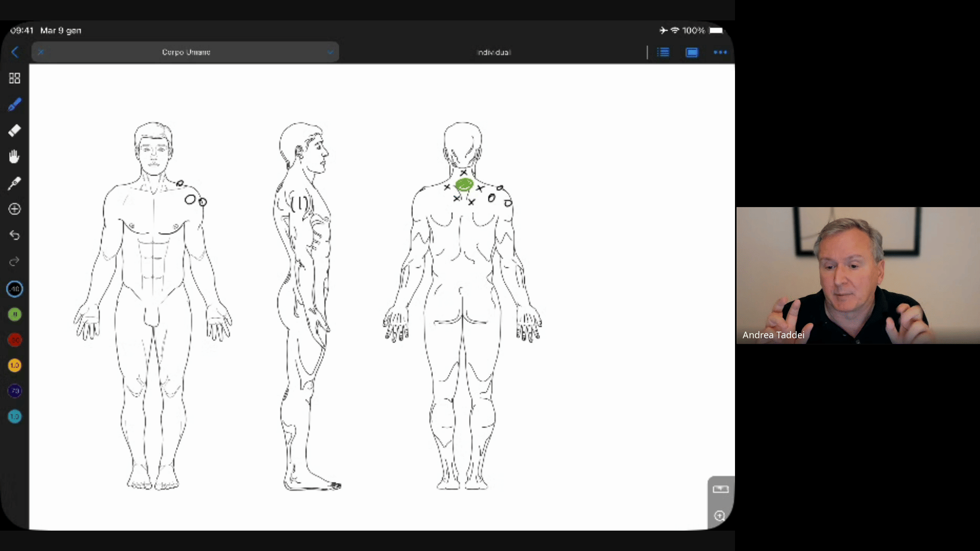Tap the zoom magnifier button

tap(720, 516)
